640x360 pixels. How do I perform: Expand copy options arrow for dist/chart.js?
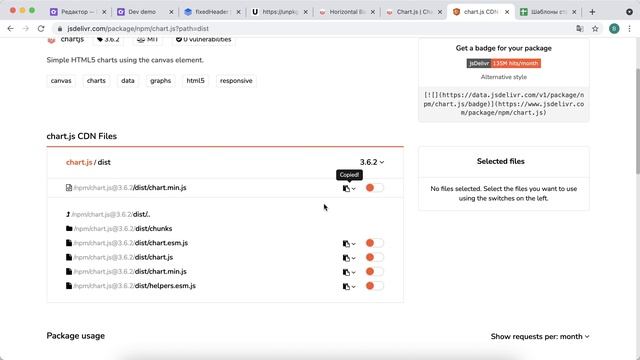353,258
